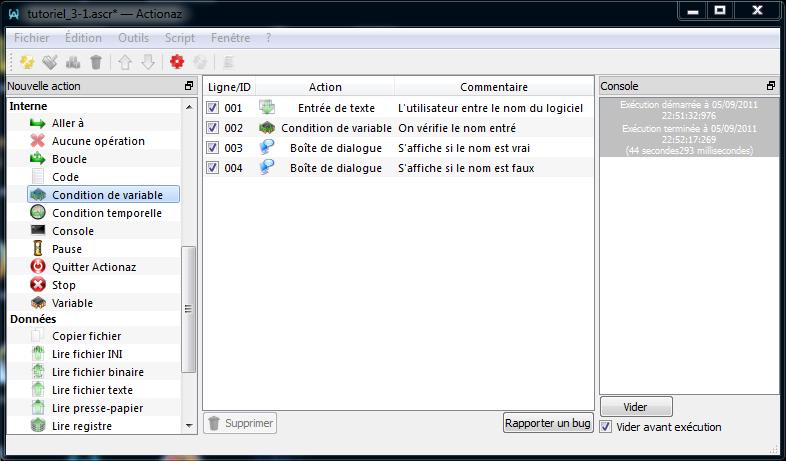The height and width of the screenshot is (461, 786).
Task: Click the Rapporter un bug button
Action: 548,423
